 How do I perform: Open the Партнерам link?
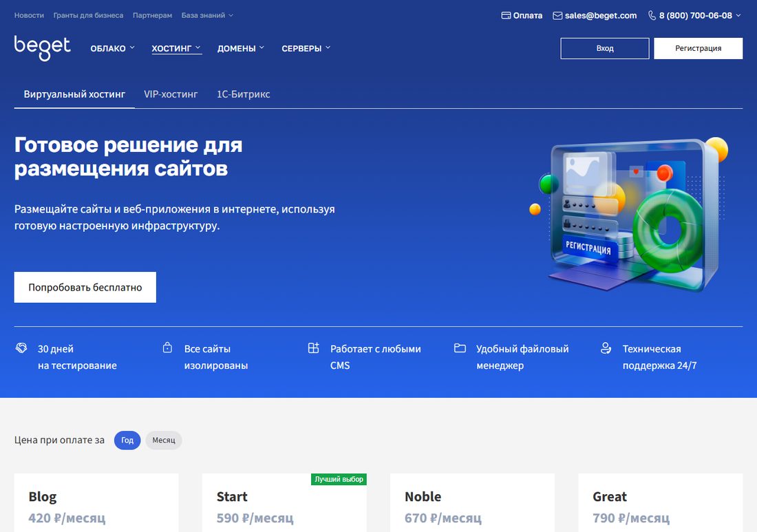coord(153,15)
